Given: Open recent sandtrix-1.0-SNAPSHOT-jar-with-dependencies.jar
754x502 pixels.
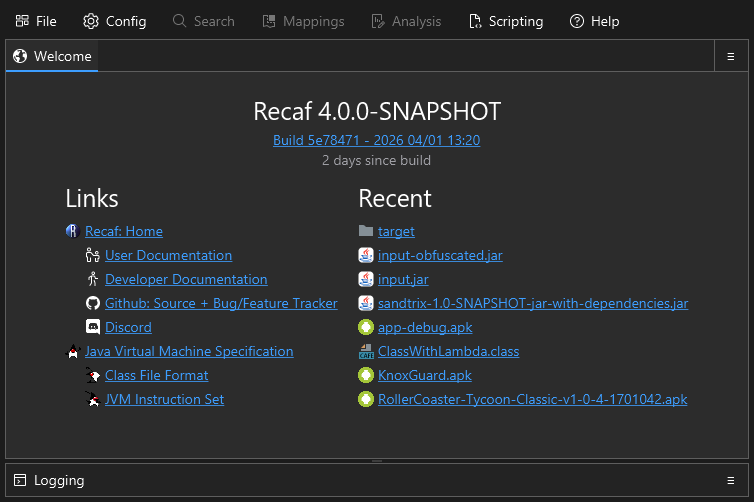Looking at the screenshot, I should (533, 303).
